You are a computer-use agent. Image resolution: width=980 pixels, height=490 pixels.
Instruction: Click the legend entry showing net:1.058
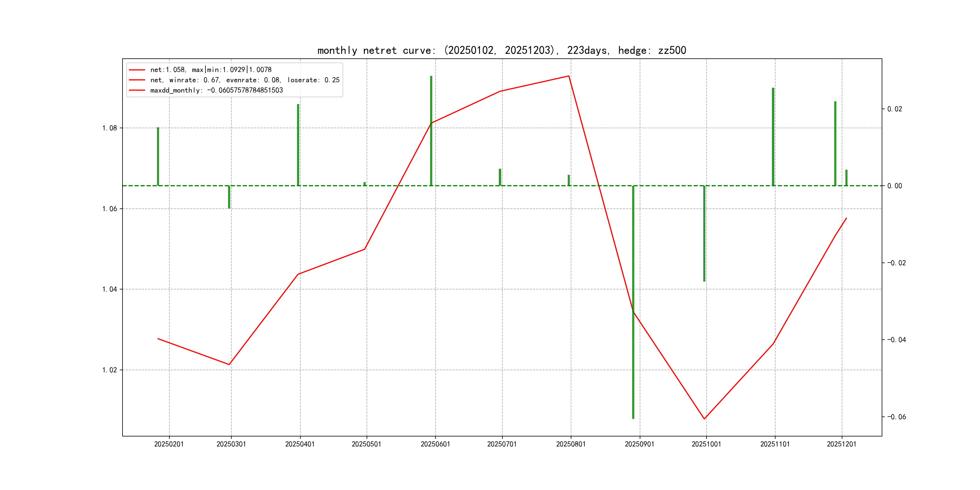[x=211, y=70]
